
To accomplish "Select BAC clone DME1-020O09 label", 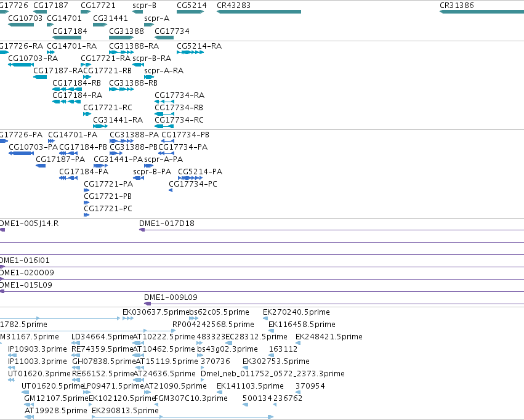I will pyautogui.click(x=26, y=273).
